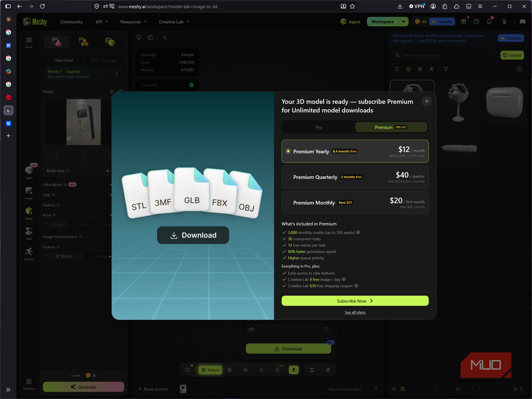Open the browser downloads icon
This screenshot has width=532, height=399.
(x=400, y=6)
